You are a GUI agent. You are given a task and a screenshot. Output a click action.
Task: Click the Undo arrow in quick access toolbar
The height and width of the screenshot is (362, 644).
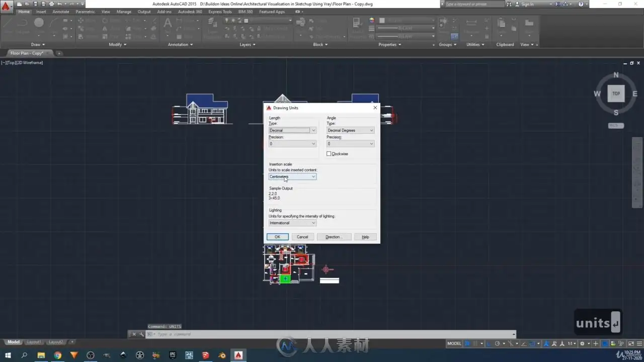pos(59,4)
